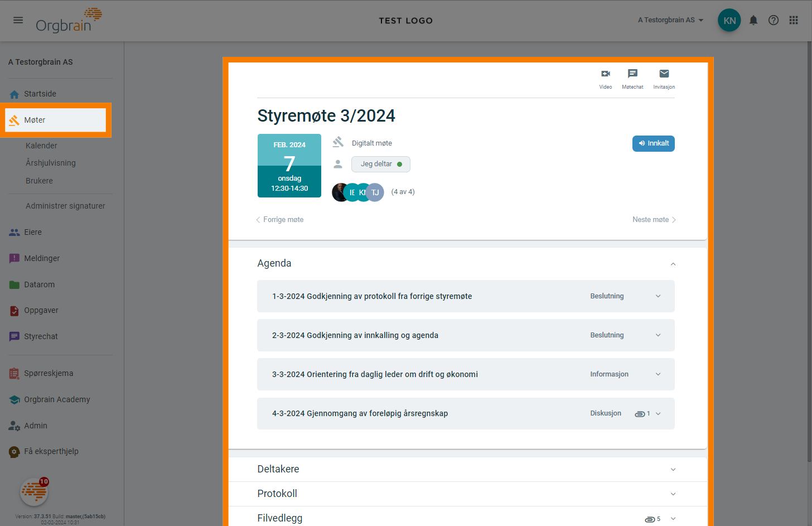Click A Testorgbrain AS sidebar heading

click(41, 62)
